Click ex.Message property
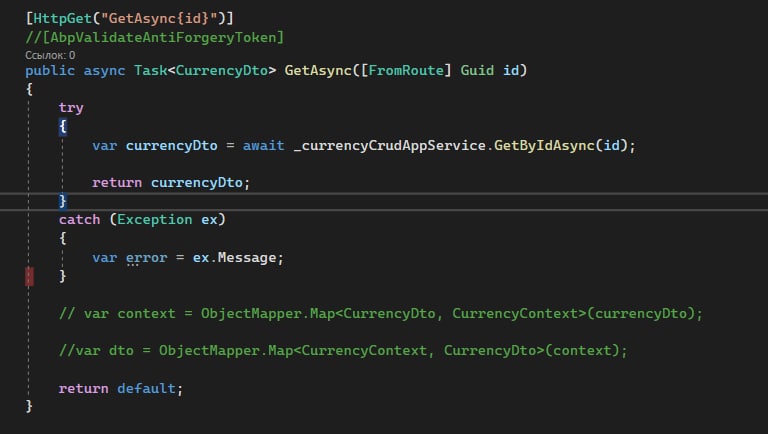Screen dimensions: 768x434 tap(234, 258)
